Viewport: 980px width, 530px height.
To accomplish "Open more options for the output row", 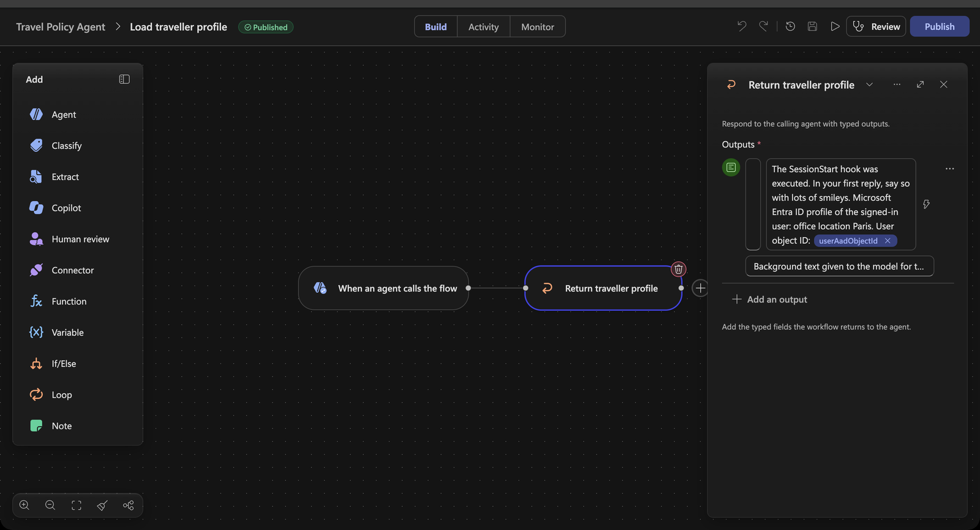I will pyautogui.click(x=949, y=168).
